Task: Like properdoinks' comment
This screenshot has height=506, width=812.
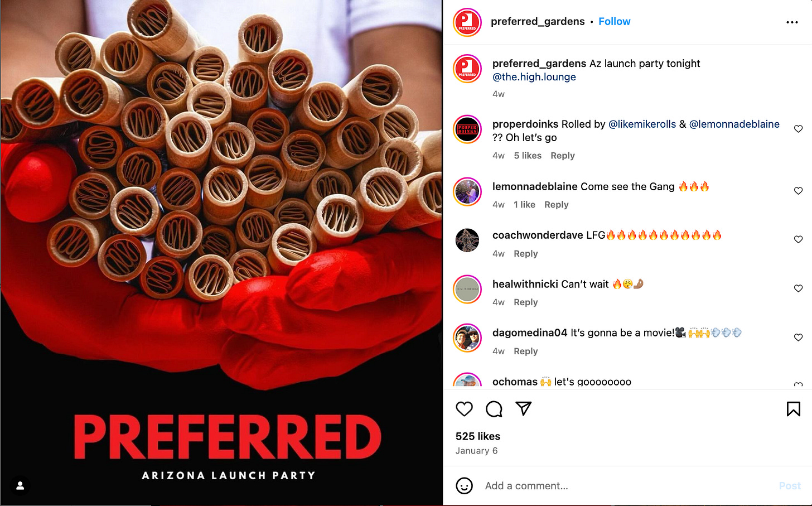Action: (798, 129)
